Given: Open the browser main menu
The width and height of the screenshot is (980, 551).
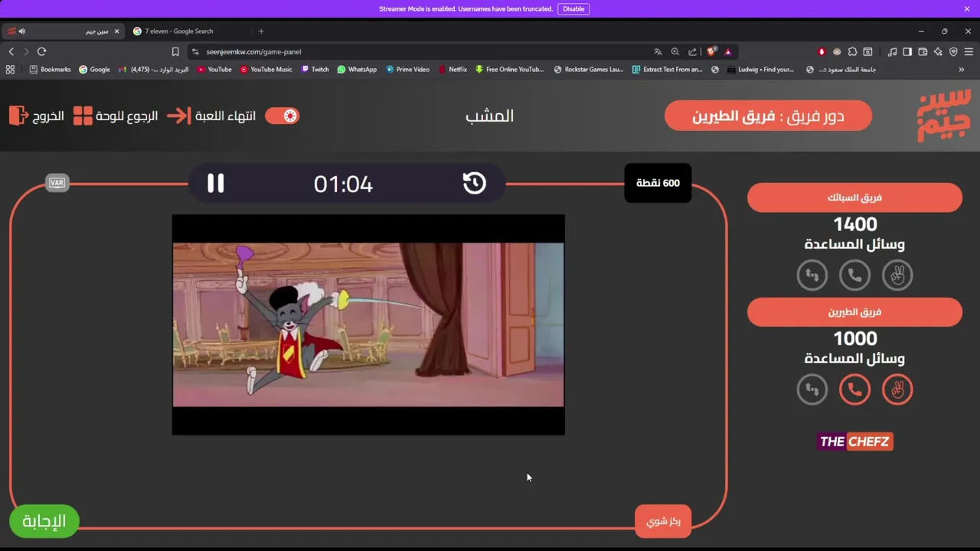Looking at the screenshot, I should coord(969,51).
